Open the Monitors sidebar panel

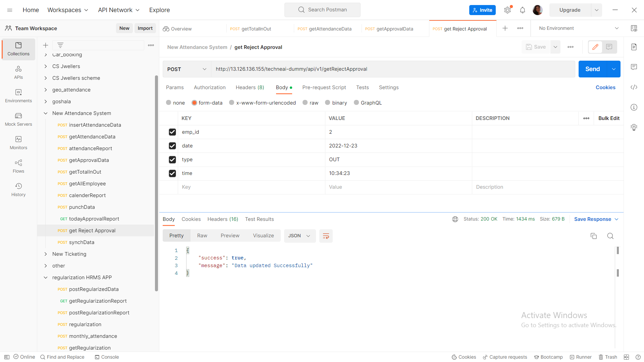[x=18, y=143]
